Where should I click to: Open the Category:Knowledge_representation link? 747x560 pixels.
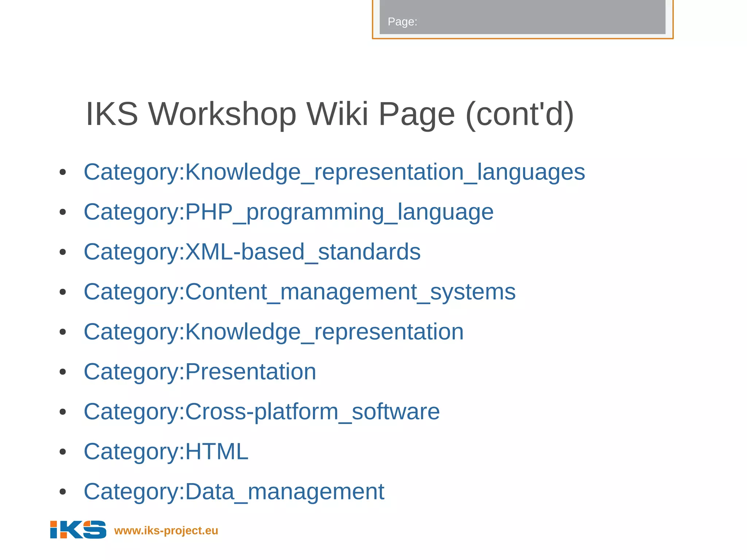coord(274,332)
